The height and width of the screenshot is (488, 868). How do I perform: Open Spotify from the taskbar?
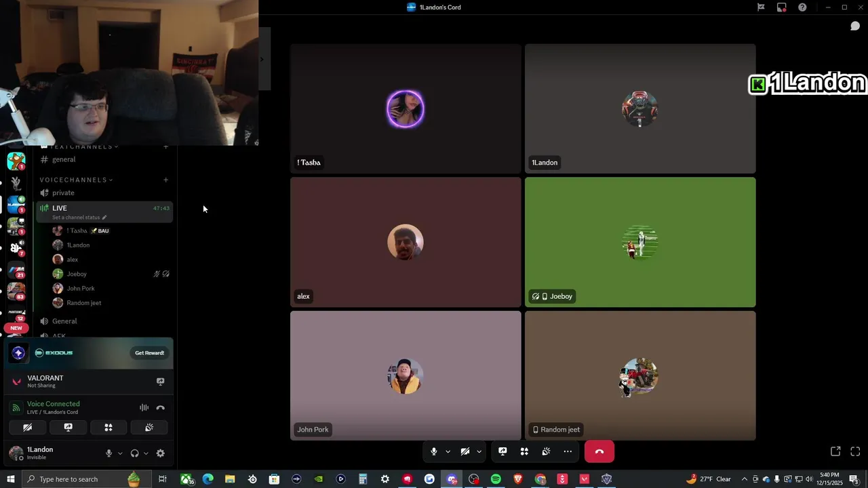(496, 479)
